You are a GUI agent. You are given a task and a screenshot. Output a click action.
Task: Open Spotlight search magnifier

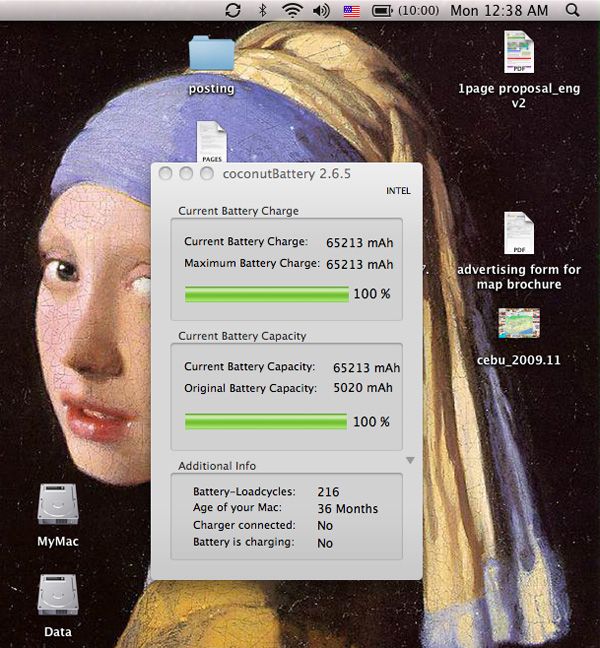572,10
